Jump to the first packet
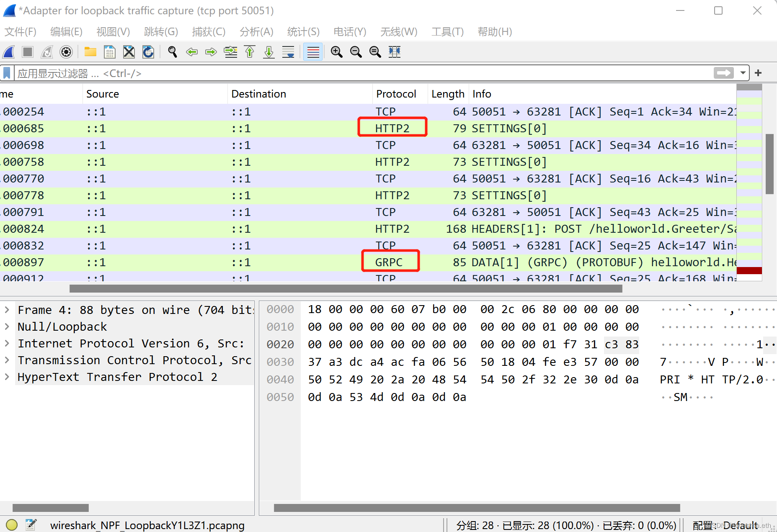This screenshot has height=532, width=777. point(250,52)
